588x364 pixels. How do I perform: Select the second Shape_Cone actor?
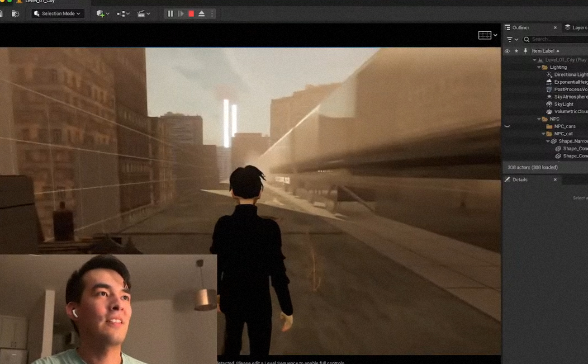[545, 156]
